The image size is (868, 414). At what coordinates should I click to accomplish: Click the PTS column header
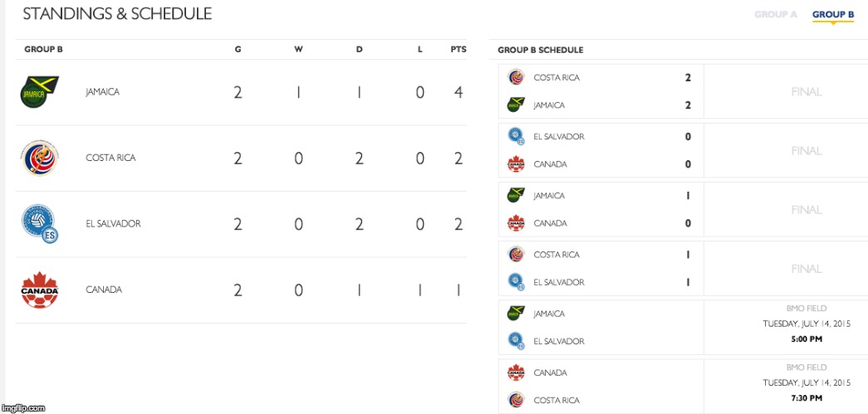[459, 50]
